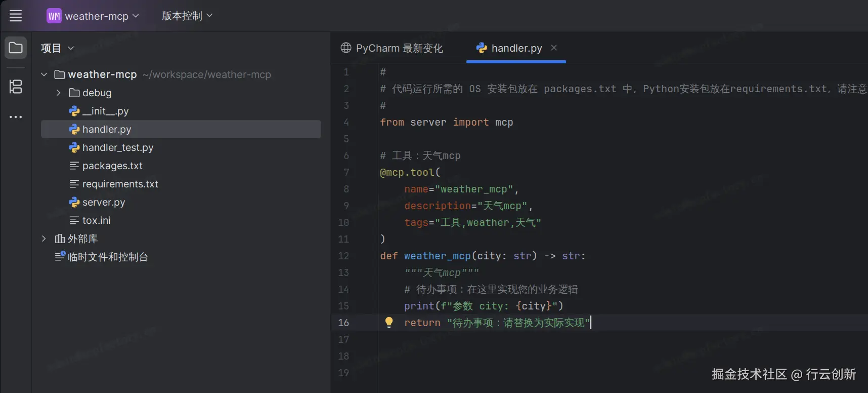The height and width of the screenshot is (393, 868).
Task: Click the WM project badge icon
Action: [x=54, y=16]
